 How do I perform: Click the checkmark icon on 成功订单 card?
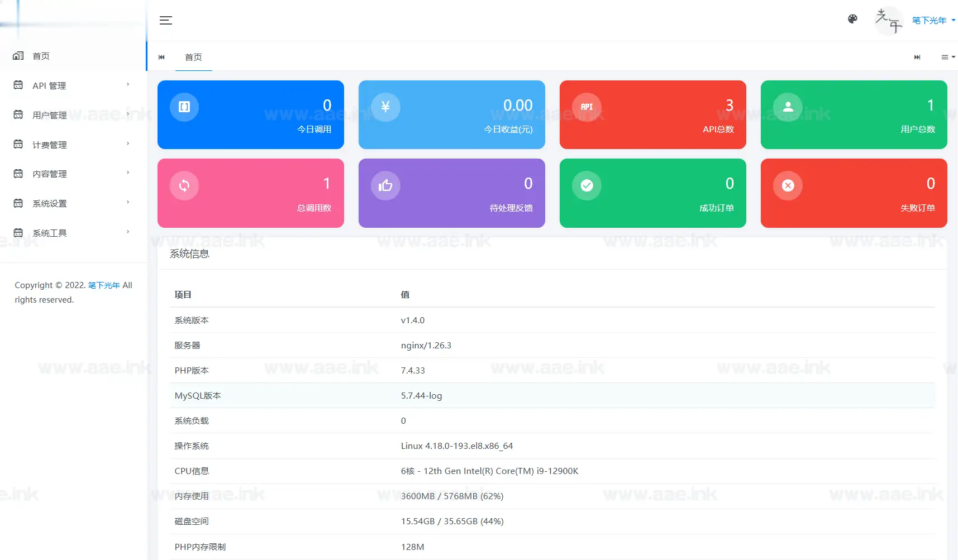(587, 185)
